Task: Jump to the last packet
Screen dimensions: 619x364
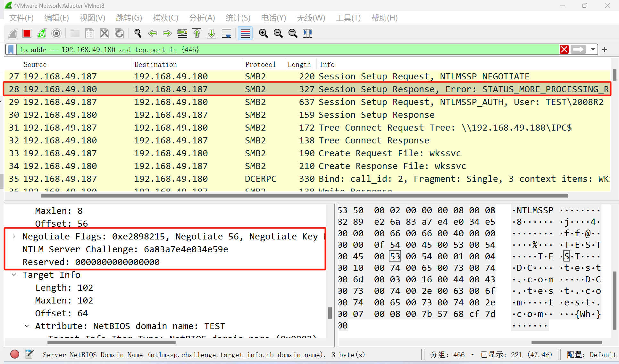Action: click(212, 33)
